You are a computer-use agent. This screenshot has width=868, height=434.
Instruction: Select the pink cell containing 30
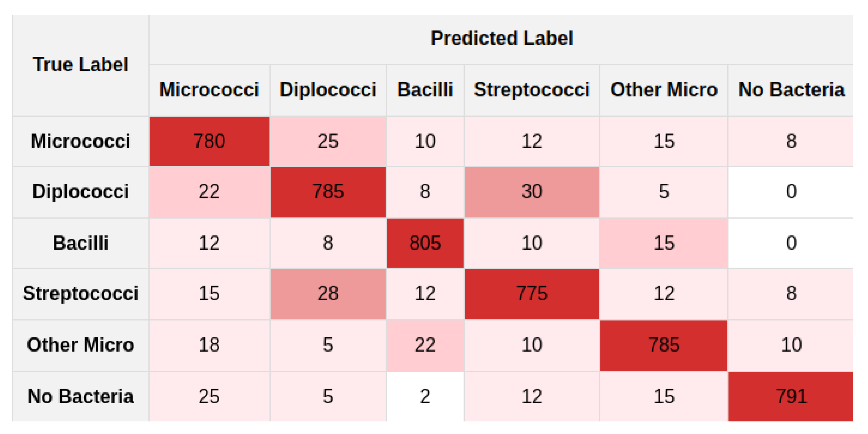pos(532,191)
